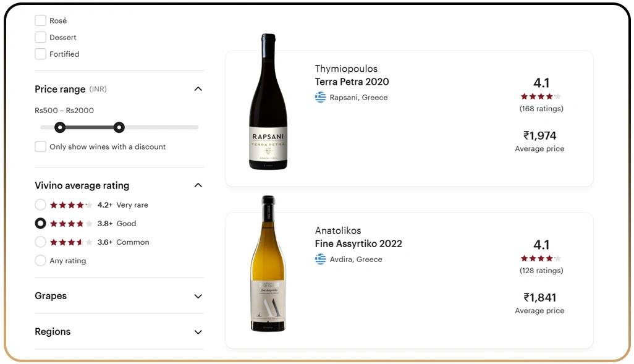Image resolution: width=634 pixels, height=364 pixels.
Task: Click the star rating under Terra Petra's 4.1
Action: [x=541, y=96]
